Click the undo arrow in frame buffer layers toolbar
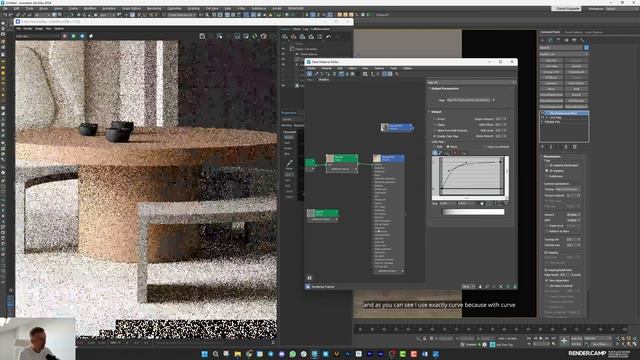This screenshot has width=640, height=360. tap(329, 37)
